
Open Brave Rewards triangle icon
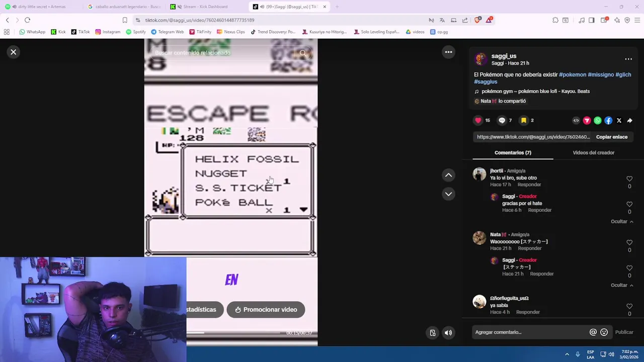click(489, 20)
